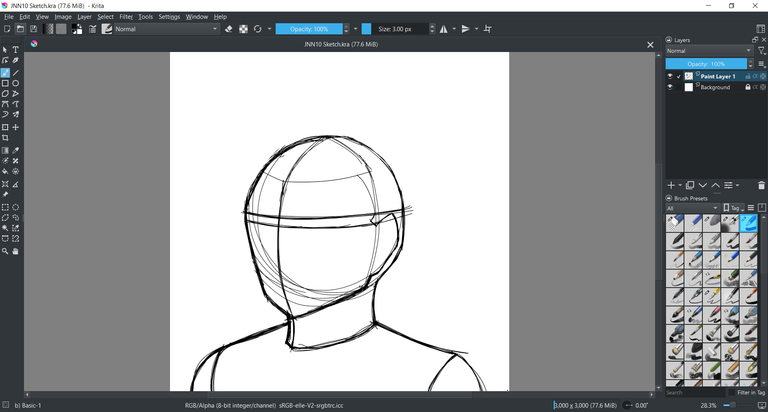Select the Reference Images pin tool
Viewport: 768px width, 412px height.
(5, 194)
